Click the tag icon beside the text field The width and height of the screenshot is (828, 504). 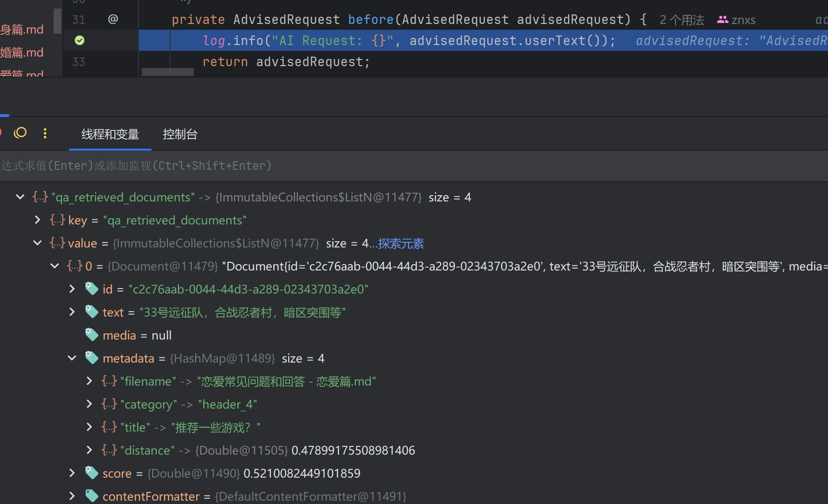pos(92,312)
